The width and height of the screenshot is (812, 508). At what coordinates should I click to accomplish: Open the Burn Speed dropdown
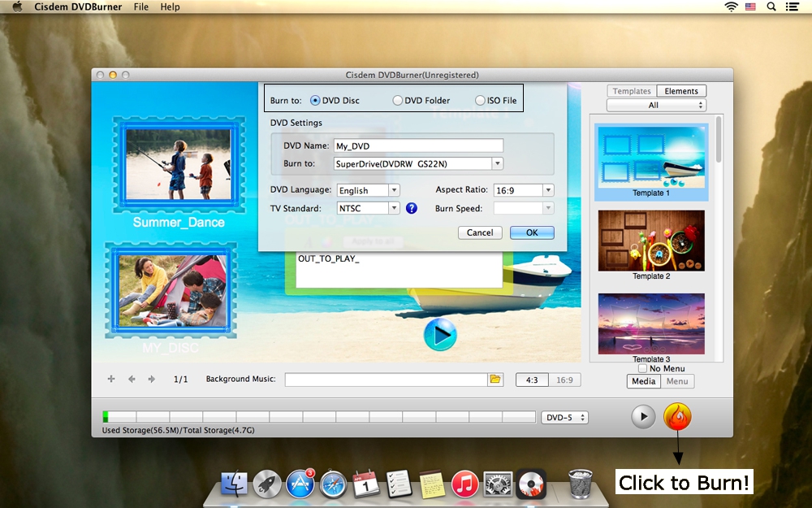point(524,208)
